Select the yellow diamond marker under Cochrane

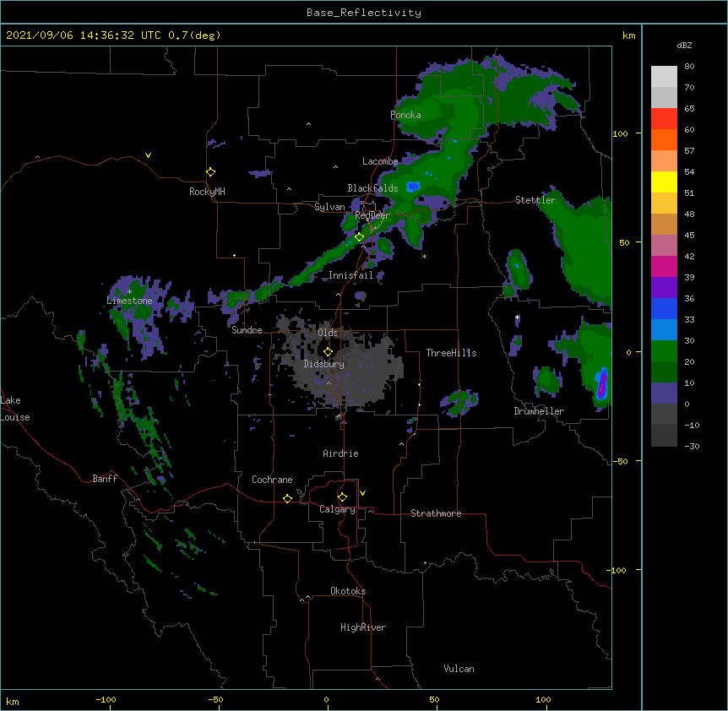click(287, 498)
